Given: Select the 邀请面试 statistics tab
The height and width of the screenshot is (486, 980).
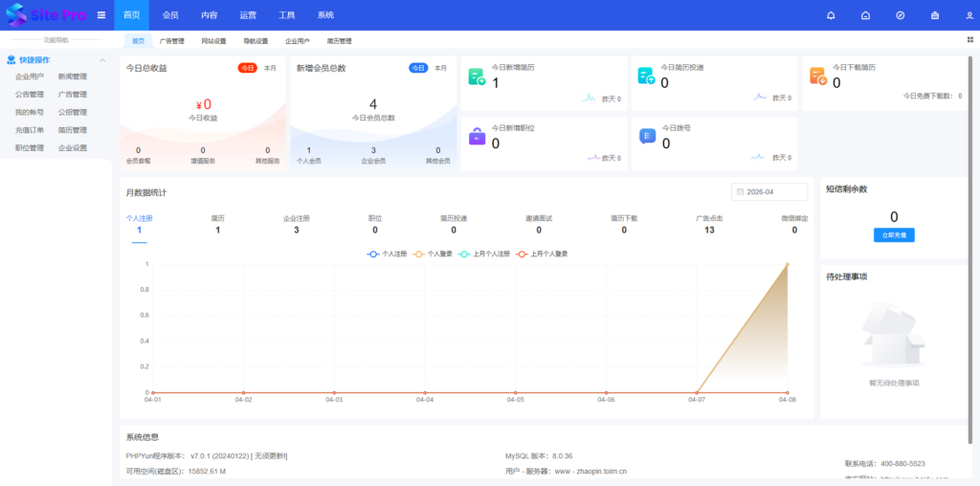Looking at the screenshot, I should click(x=539, y=225).
